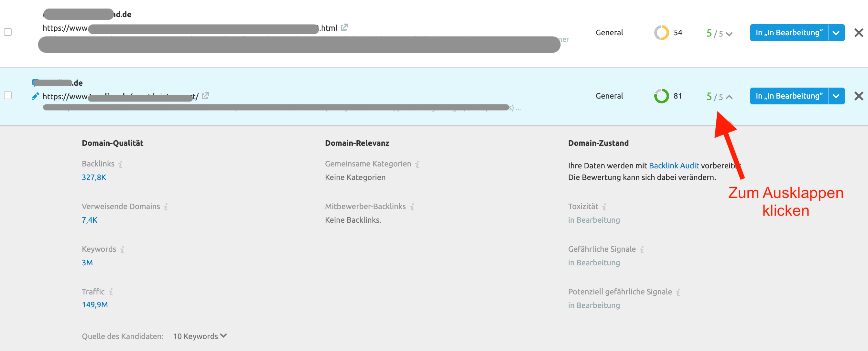Expand 10 Keywords source dropdown
Viewport: 868px width, 351px height.
click(200, 336)
